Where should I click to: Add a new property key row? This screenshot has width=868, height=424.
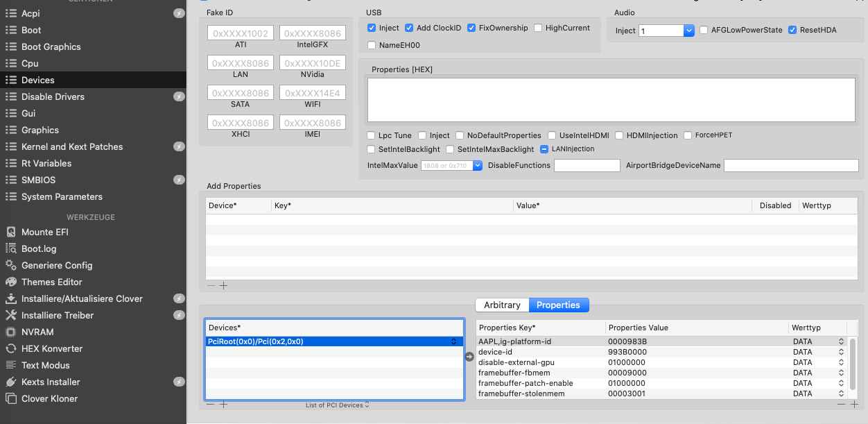click(x=854, y=404)
